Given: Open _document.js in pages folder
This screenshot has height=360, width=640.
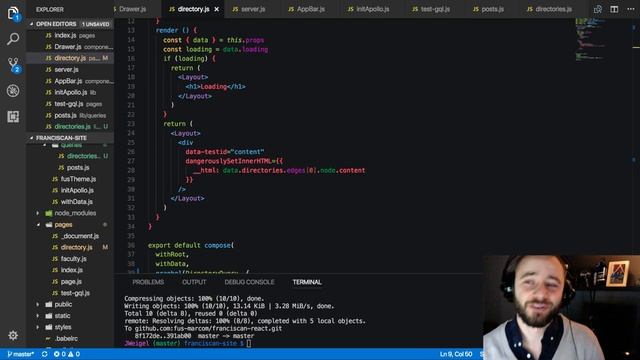Looking at the screenshot, I should pos(70,236).
